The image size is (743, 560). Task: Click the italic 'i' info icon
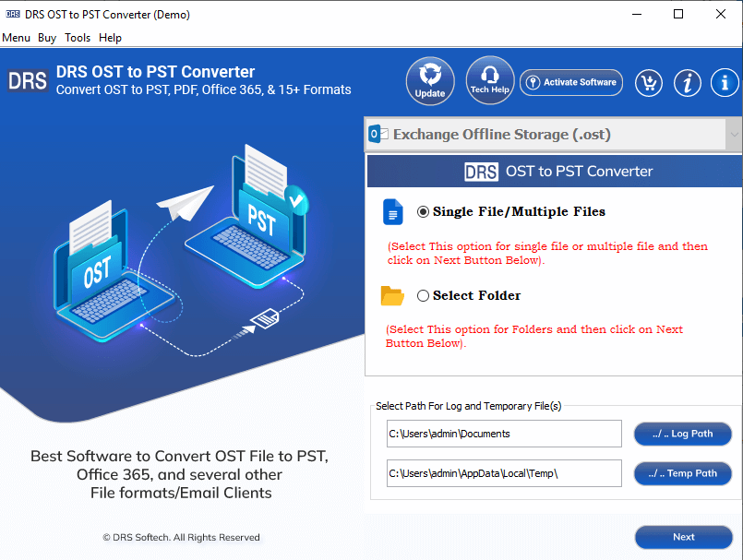[x=687, y=83]
